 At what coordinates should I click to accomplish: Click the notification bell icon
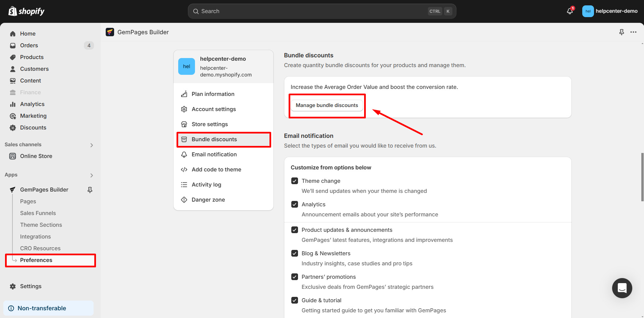pyautogui.click(x=569, y=11)
